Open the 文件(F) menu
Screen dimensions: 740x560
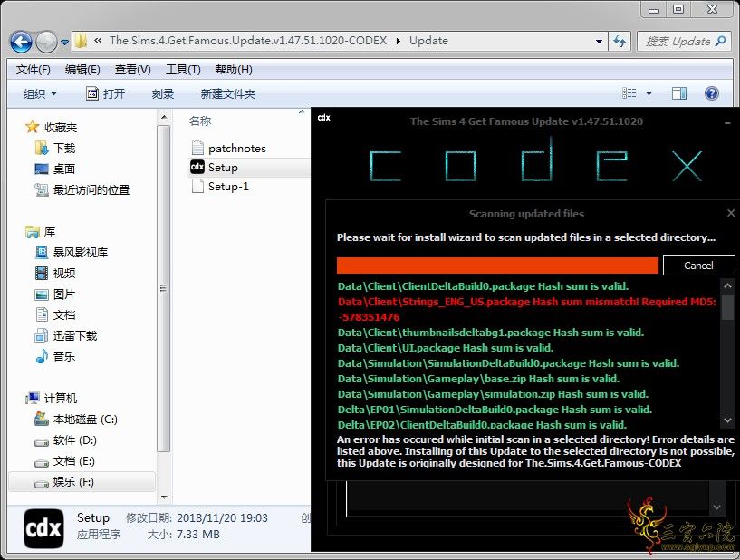(33, 70)
